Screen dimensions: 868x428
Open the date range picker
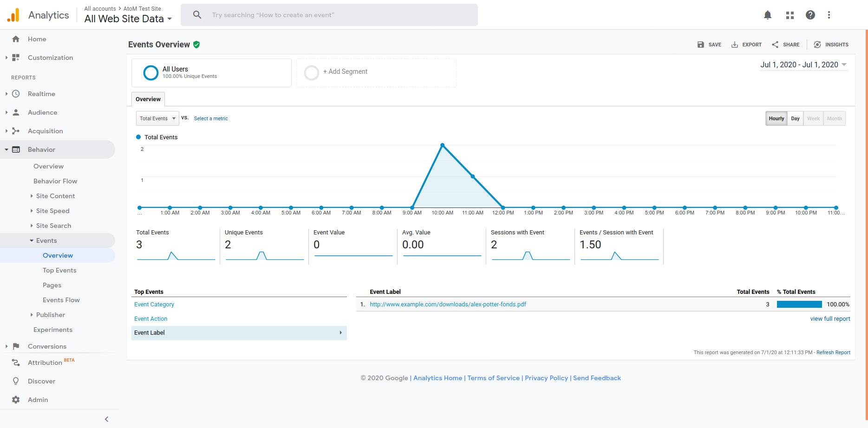(x=803, y=65)
